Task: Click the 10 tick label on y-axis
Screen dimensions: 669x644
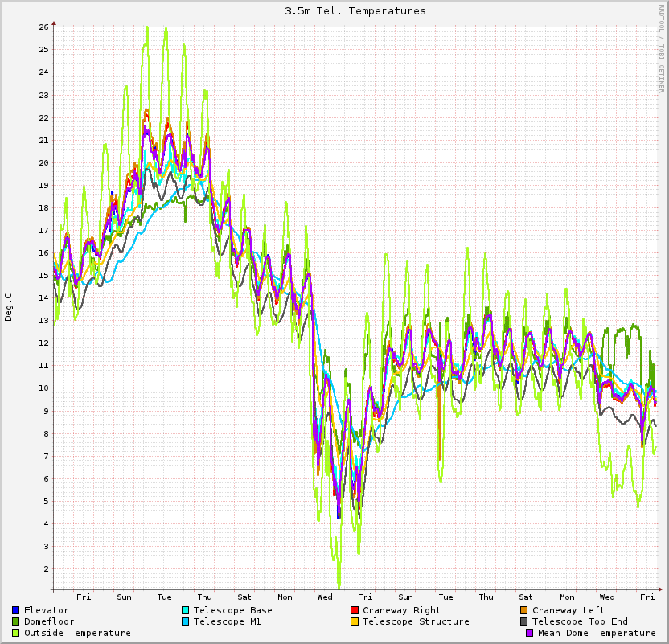Action: pyautogui.click(x=43, y=388)
